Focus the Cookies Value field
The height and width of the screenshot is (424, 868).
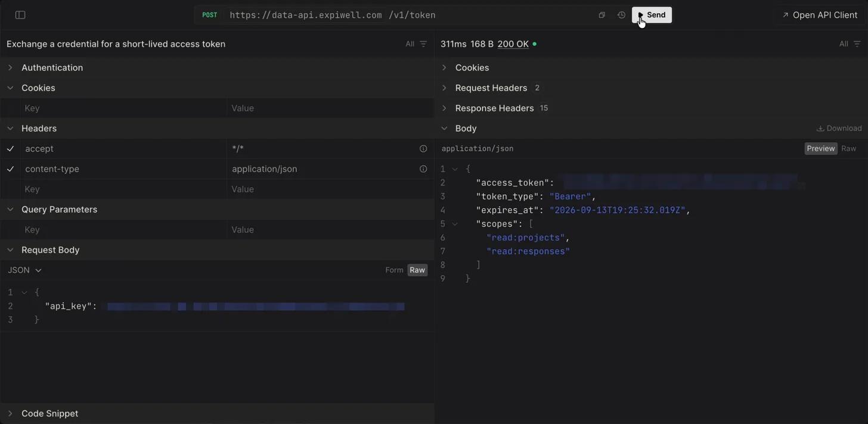(x=330, y=108)
